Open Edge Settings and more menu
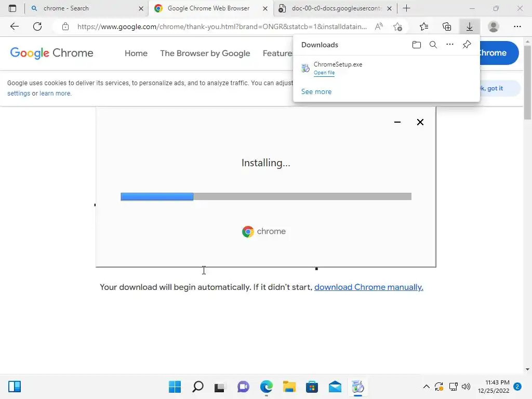This screenshot has height=399, width=532. click(517, 26)
